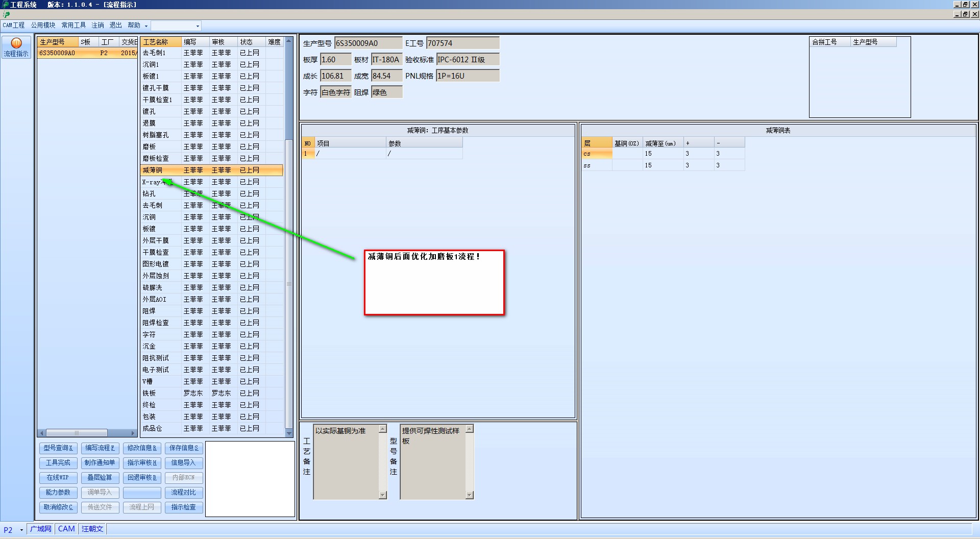The height and width of the screenshot is (539, 980).
Task: Select the 镀孔干膜 process row
Action: point(212,88)
